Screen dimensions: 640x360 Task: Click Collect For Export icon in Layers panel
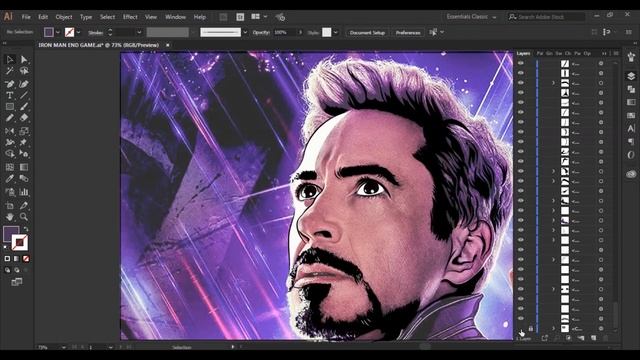point(544,338)
